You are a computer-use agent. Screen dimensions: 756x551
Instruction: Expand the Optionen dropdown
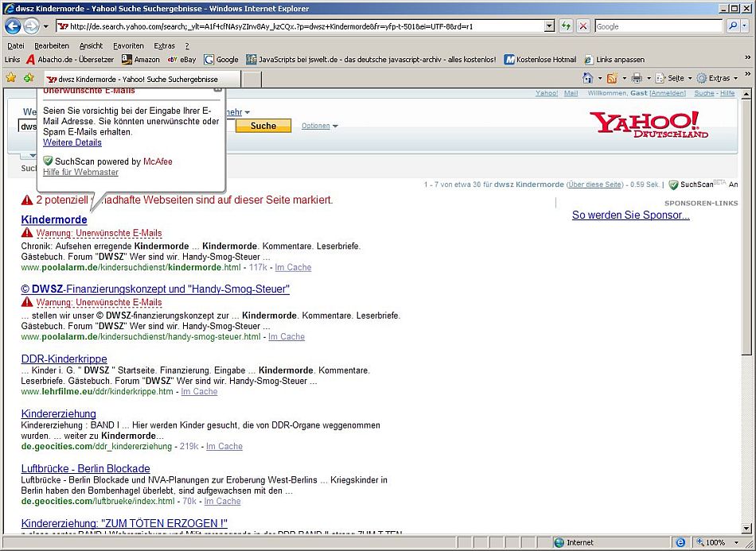320,126
